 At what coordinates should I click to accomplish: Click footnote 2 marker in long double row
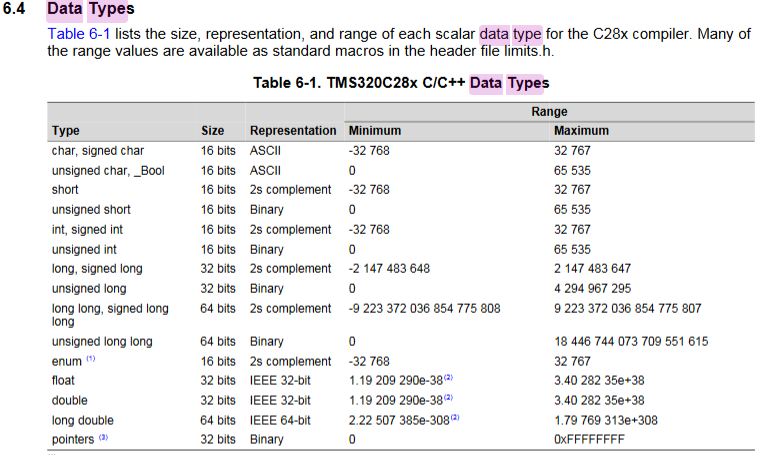click(456, 417)
